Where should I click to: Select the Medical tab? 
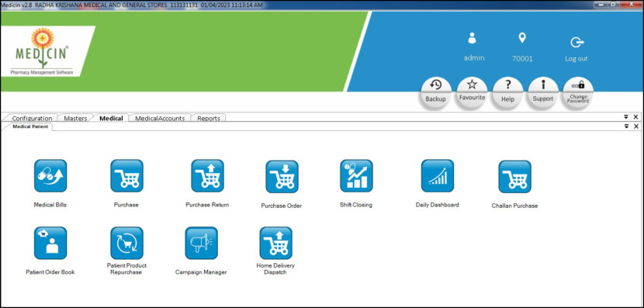[111, 118]
